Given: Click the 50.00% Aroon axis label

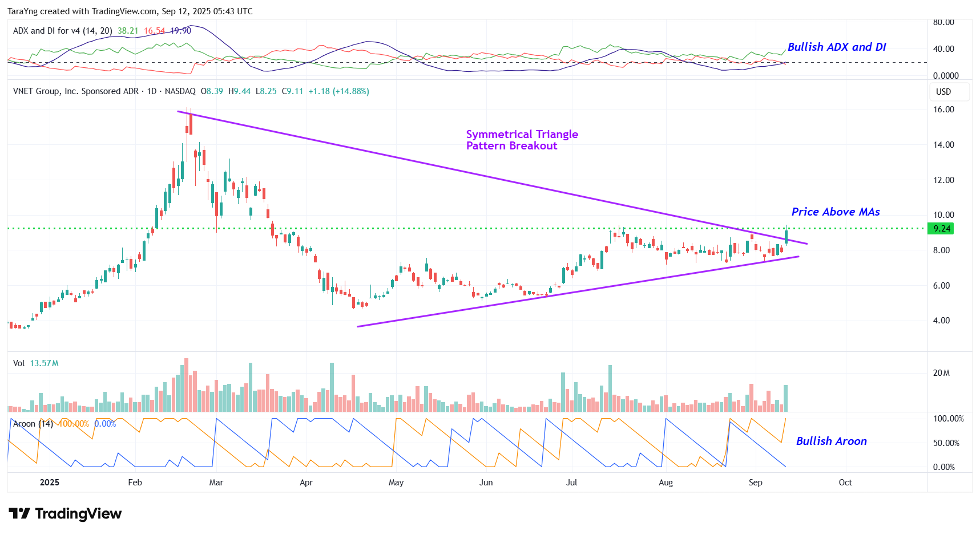Looking at the screenshot, I should (946, 443).
